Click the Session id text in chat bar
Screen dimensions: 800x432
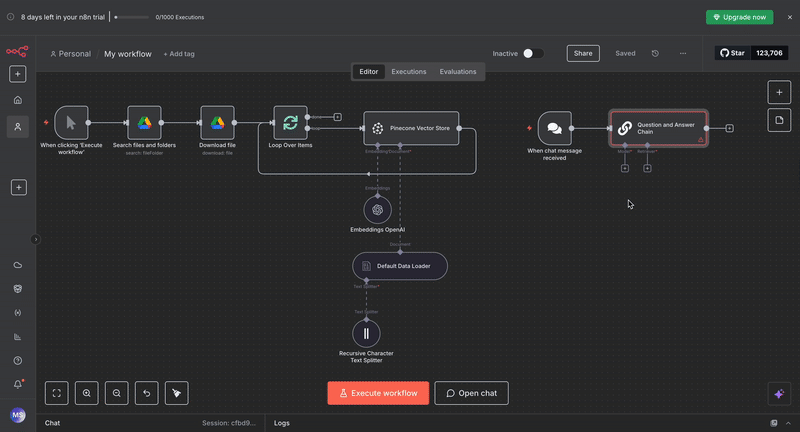(x=229, y=423)
